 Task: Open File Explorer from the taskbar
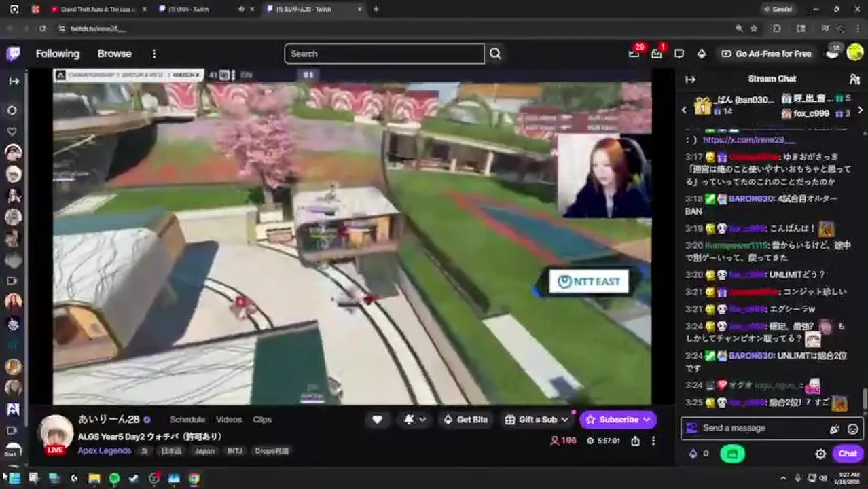(x=94, y=478)
